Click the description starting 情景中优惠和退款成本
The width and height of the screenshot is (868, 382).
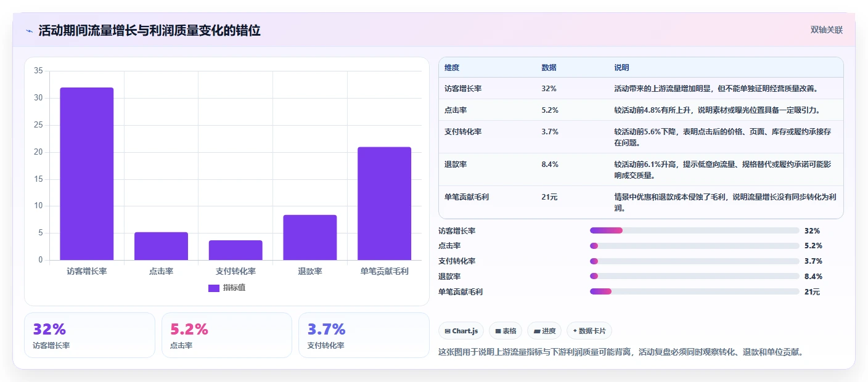(x=724, y=203)
